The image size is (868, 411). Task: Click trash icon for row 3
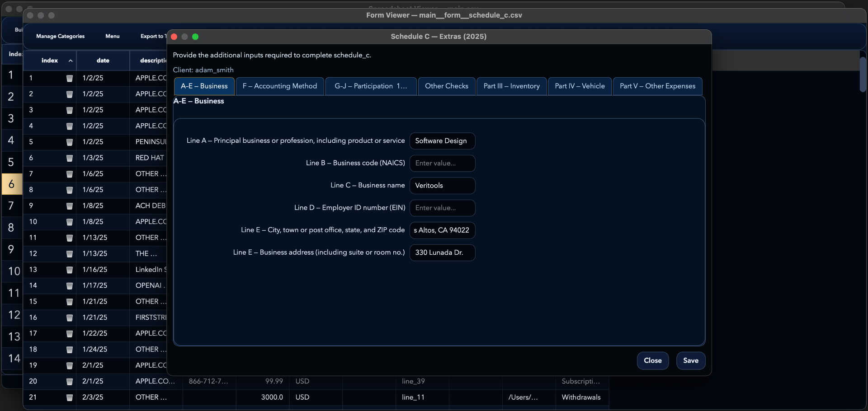point(70,110)
